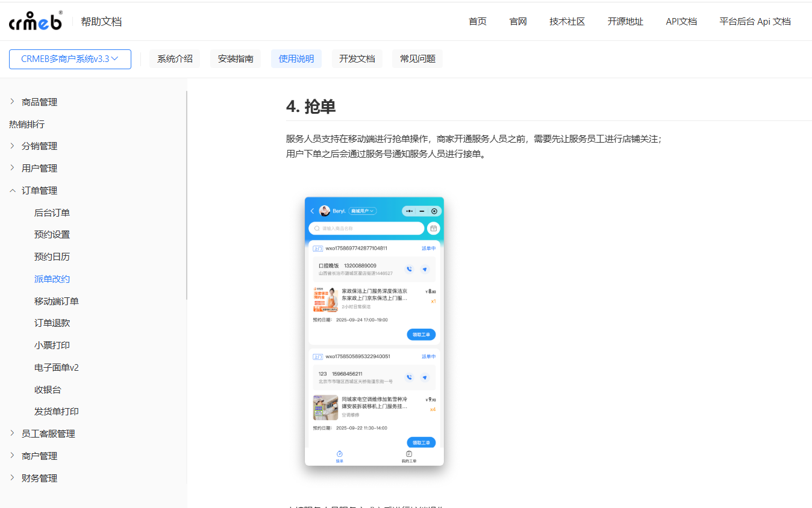This screenshot has height=508, width=812.
Task: Click the line starting 用户下单之后
Action: coord(386,153)
